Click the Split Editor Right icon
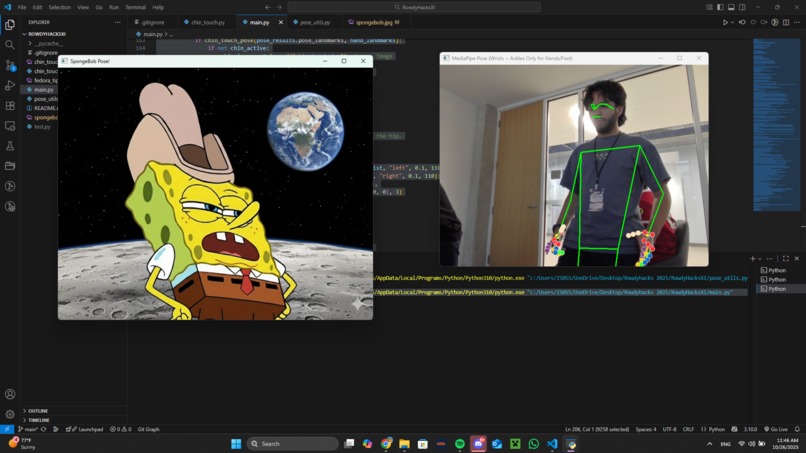 (x=786, y=22)
